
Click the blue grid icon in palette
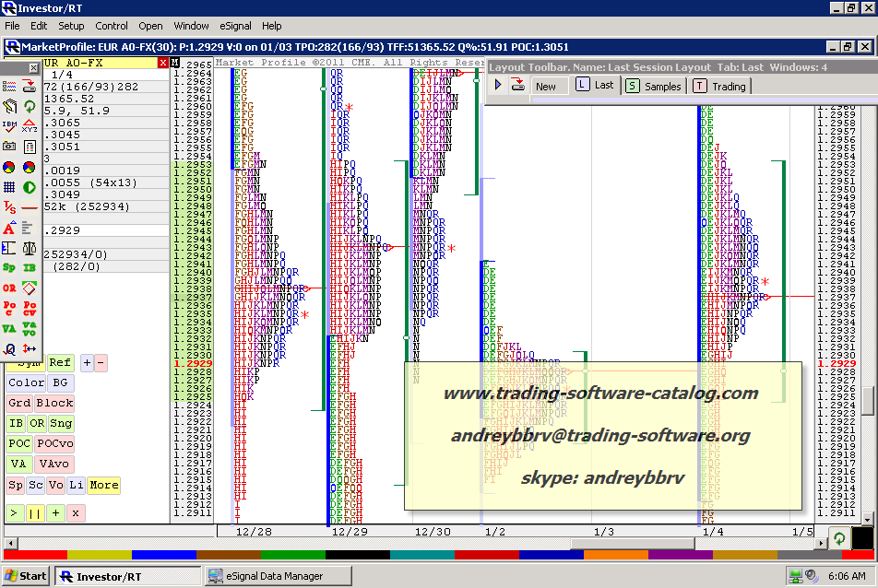pos(10,186)
